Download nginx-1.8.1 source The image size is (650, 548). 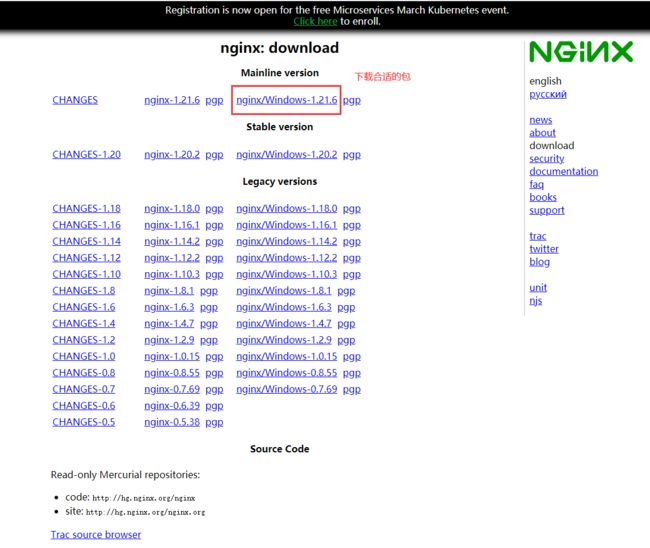coord(169,290)
